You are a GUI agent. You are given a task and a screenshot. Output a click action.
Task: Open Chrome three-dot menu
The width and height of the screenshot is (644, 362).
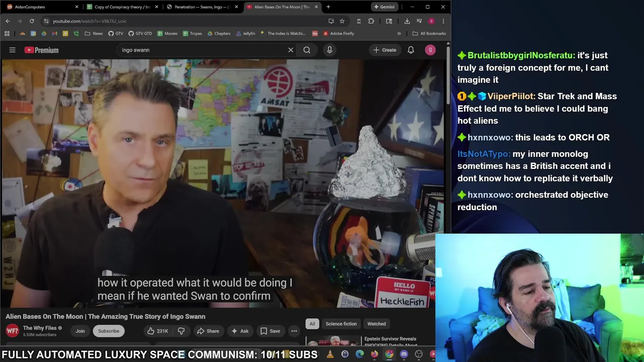pos(443,21)
